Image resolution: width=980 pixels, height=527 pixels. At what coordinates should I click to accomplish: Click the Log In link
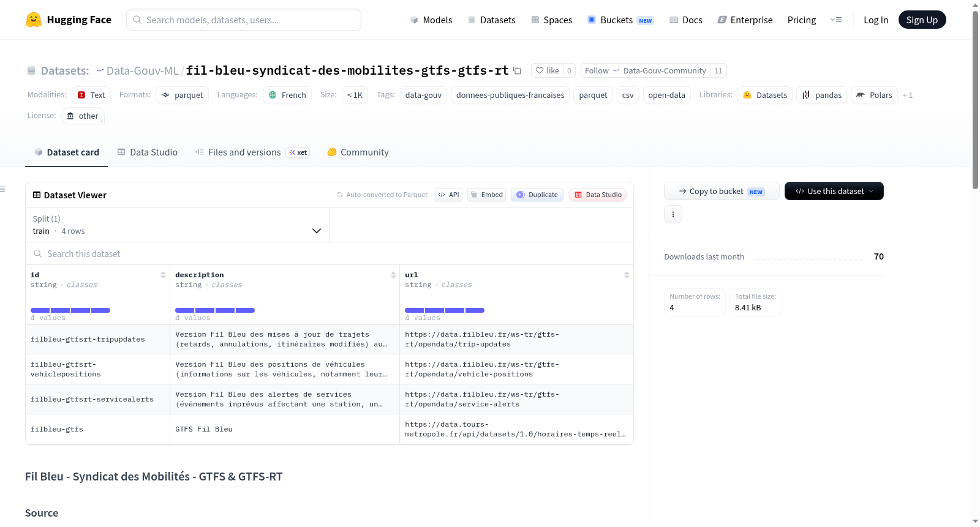876,20
